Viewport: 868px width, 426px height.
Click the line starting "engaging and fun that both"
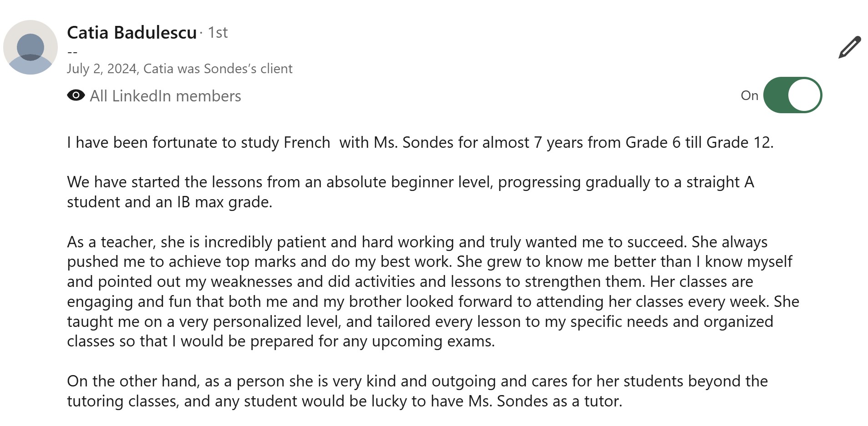[x=433, y=302]
